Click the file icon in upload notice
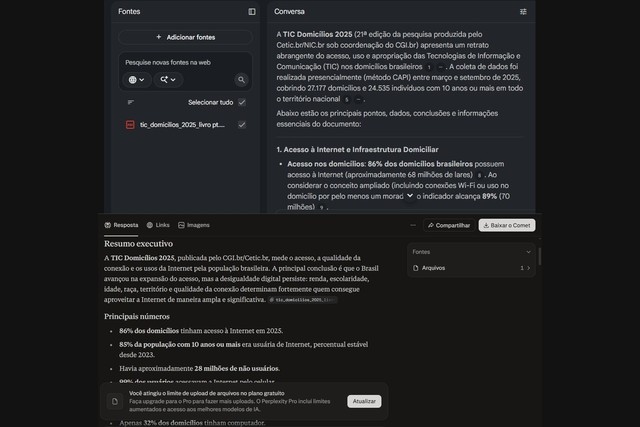Screen dimensions: 640x427 coord(115,401)
